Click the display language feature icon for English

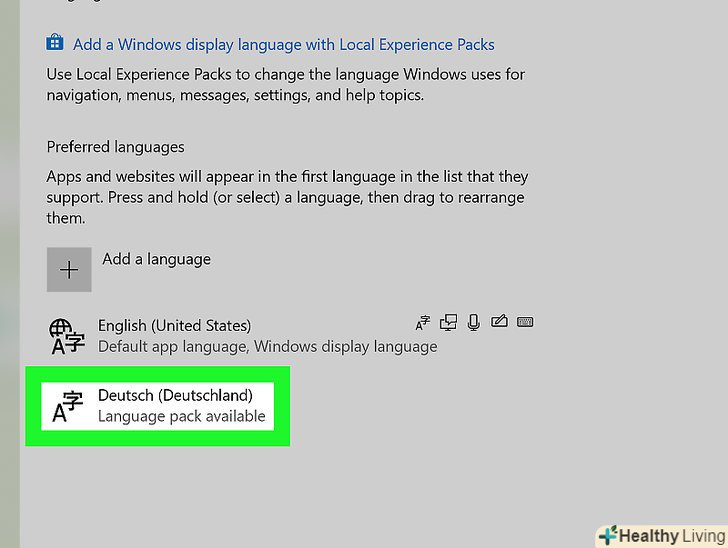point(422,322)
